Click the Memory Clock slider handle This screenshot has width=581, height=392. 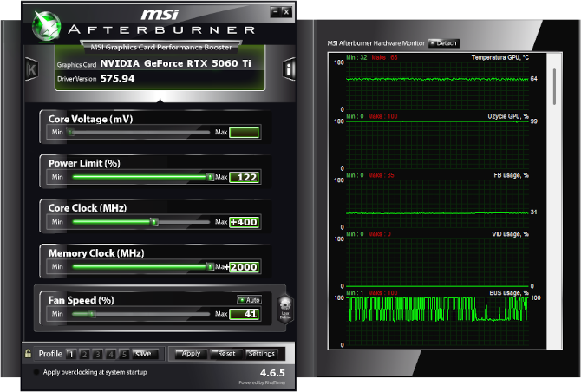(x=210, y=267)
